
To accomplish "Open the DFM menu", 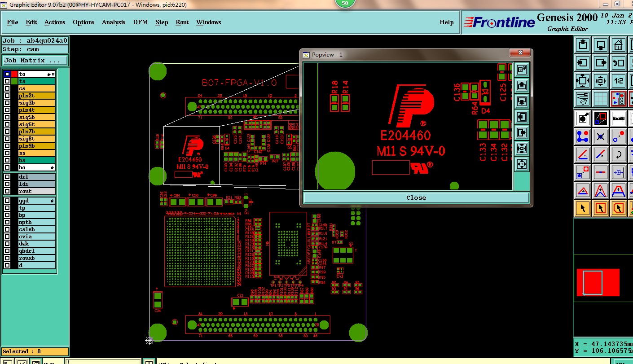I will point(140,22).
